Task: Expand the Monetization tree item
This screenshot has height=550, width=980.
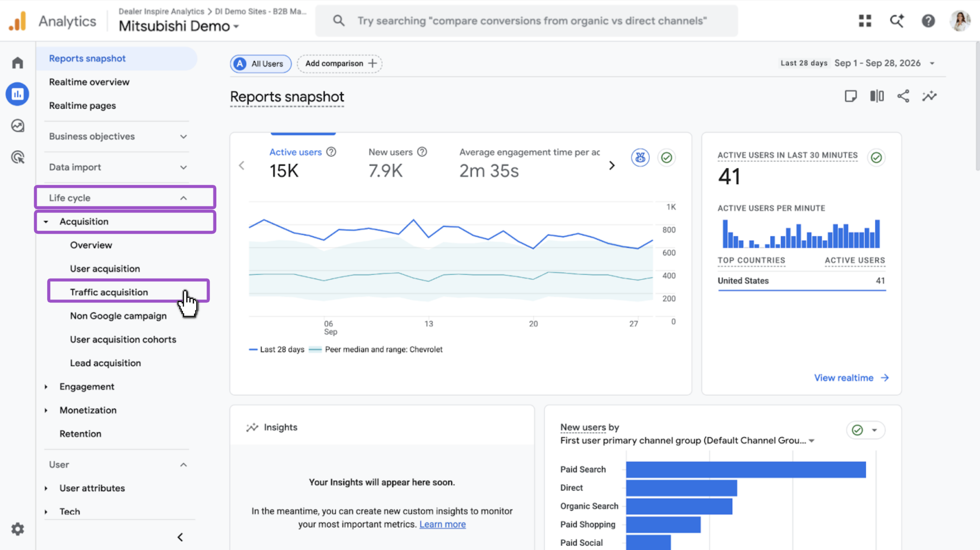Action: (x=46, y=410)
